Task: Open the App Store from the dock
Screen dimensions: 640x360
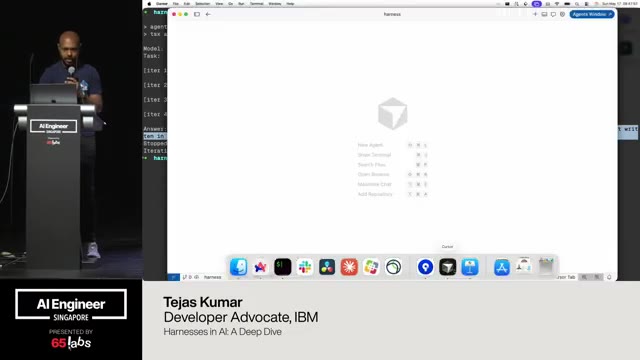Action: (x=502, y=267)
